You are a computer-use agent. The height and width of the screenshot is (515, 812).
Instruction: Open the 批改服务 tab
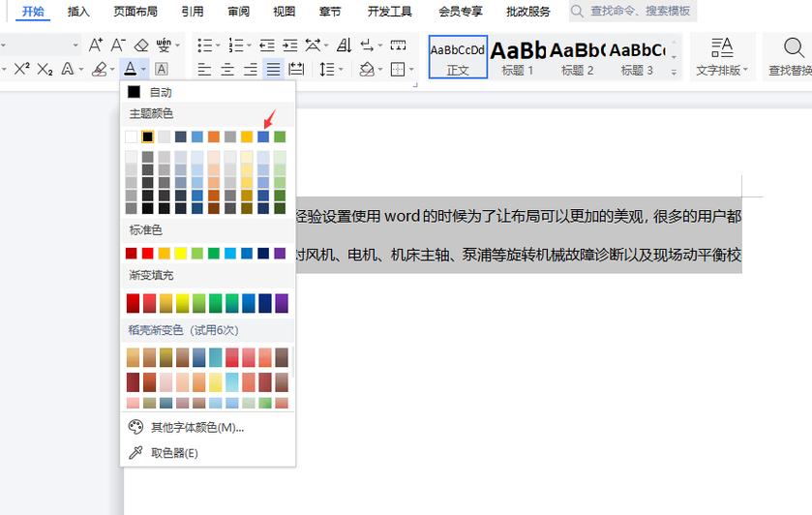click(528, 12)
